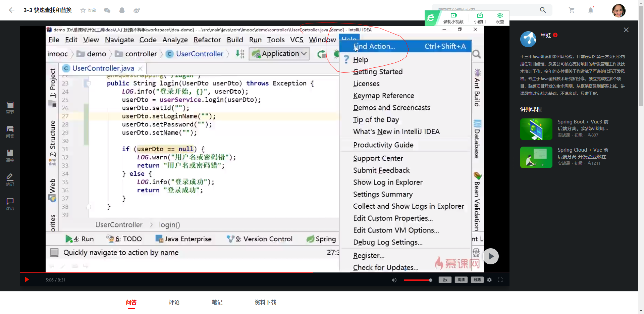Click the Database tool window stripe
This screenshot has width=644, height=314.
pyautogui.click(x=477, y=139)
